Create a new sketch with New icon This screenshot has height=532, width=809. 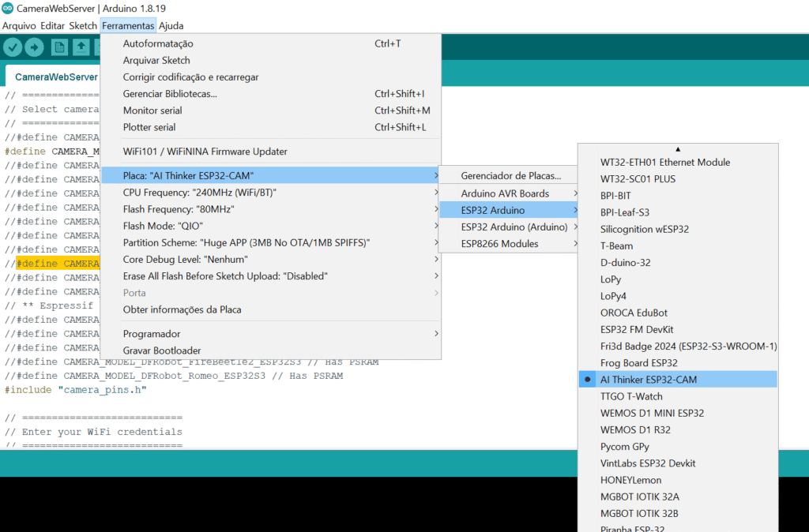pos(59,47)
